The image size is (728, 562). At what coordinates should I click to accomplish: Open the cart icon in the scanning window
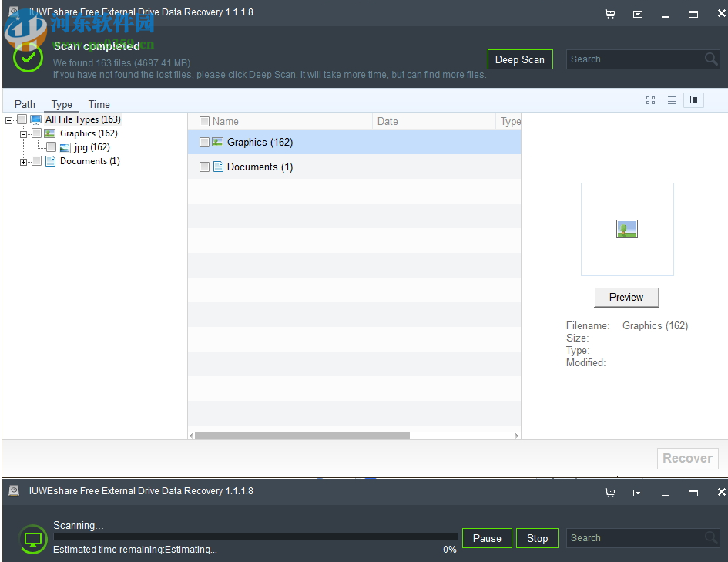pyautogui.click(x=609, y=492)
